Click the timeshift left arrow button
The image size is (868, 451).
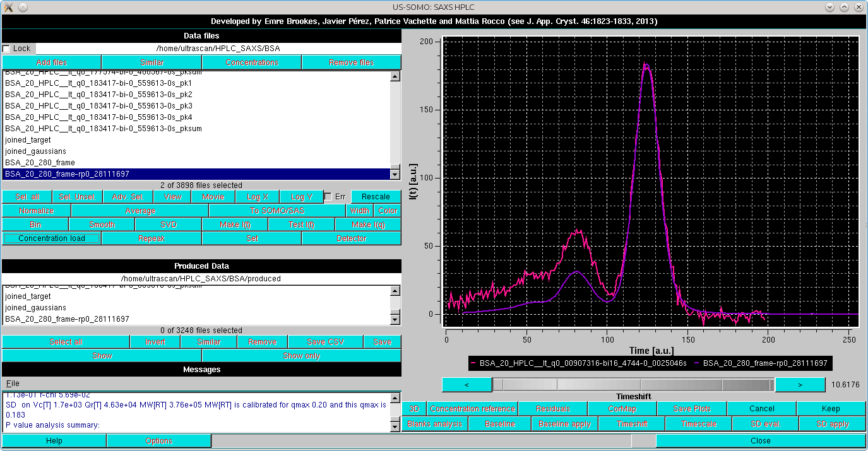point(467,384)
